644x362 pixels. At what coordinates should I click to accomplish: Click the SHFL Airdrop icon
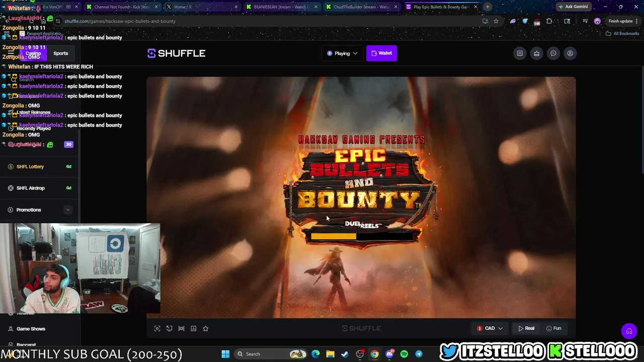11,188
